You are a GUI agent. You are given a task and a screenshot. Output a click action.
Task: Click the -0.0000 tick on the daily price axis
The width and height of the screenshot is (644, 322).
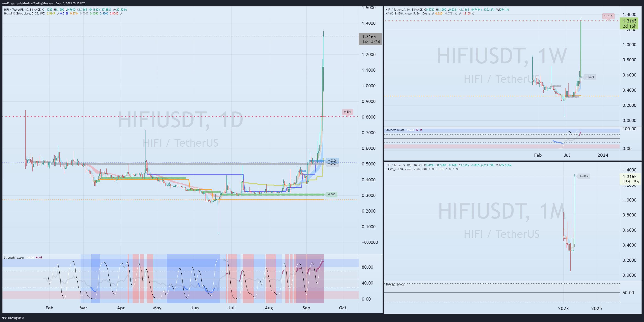[370, 242]
